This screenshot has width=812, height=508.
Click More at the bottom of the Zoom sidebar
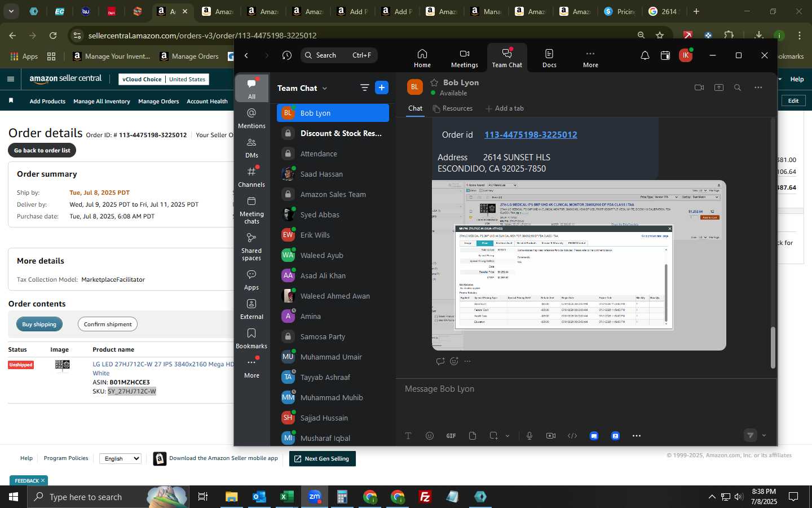coord(251,368)
